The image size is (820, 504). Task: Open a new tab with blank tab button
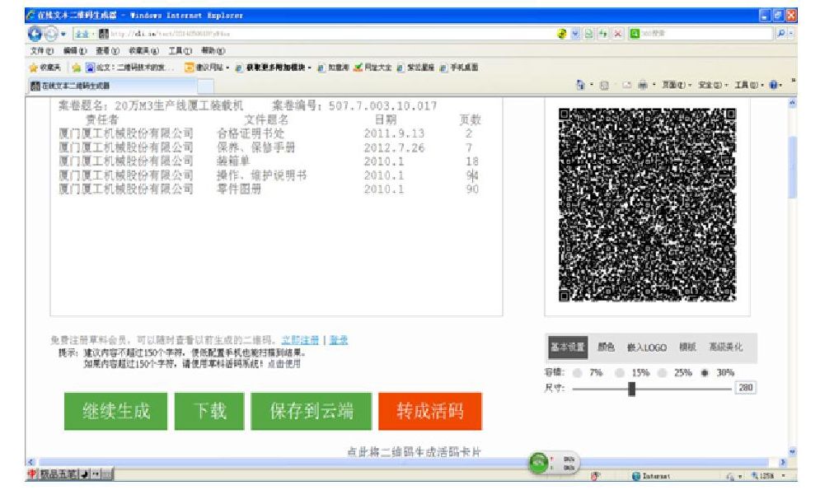(206, 86)
